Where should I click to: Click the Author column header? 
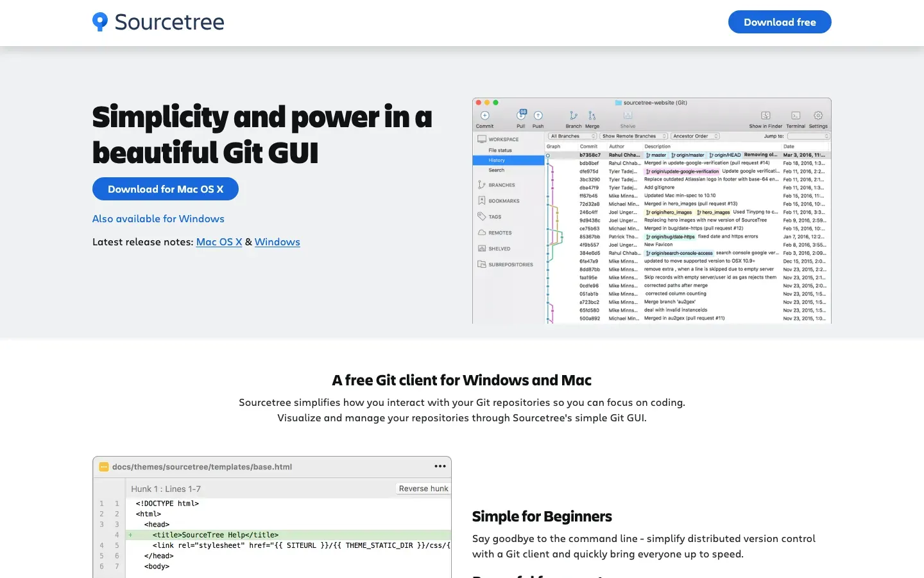tap(617, 146)
